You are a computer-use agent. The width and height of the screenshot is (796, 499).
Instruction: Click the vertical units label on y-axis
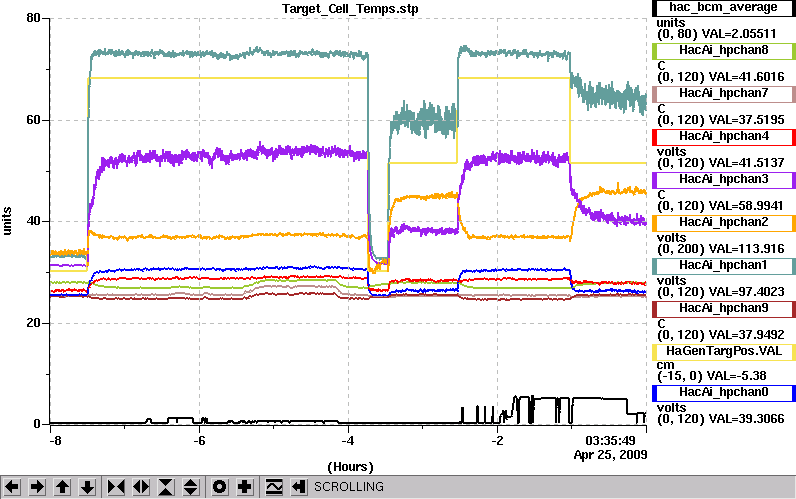7,221
